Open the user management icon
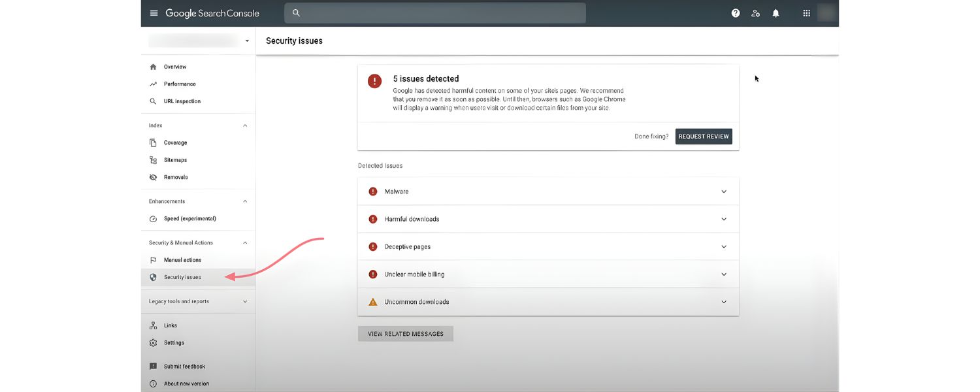 (755, 12)
